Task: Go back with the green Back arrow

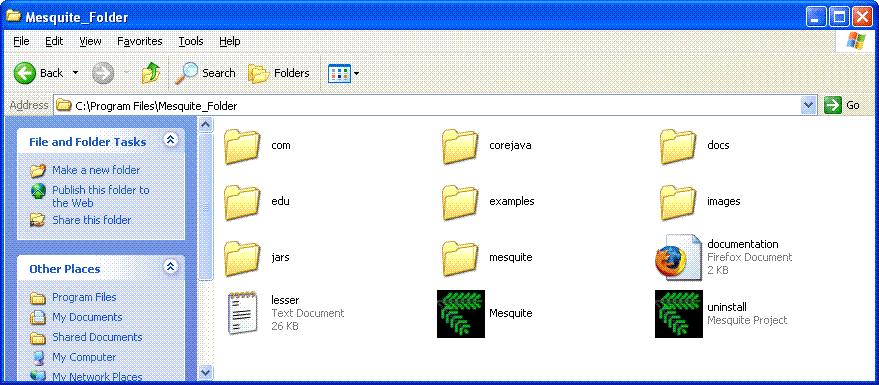Action: [x=25, y=73]
